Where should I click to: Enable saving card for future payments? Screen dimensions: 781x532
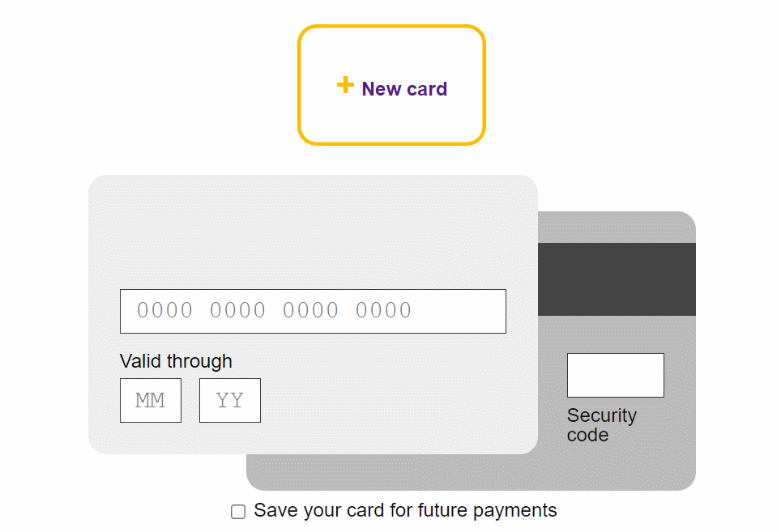pyautogui.click(x=237, y=511)
